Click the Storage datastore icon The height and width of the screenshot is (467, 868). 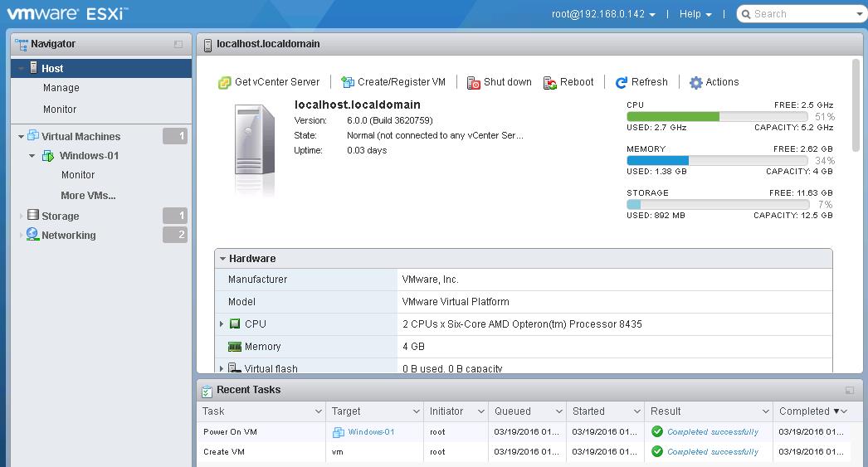coord(33,216)
